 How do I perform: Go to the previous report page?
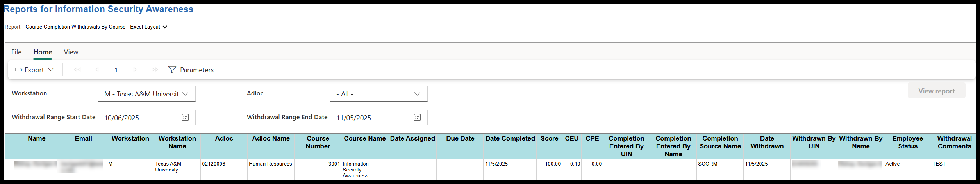point(97,70)
